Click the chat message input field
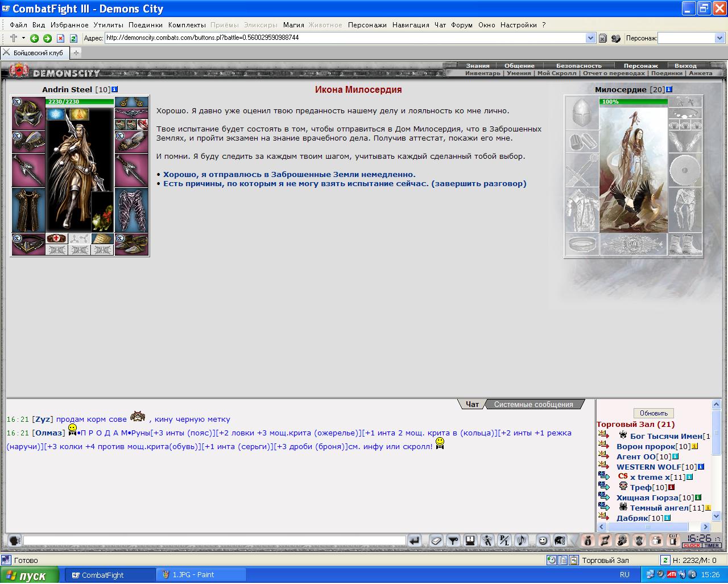728x584 pixels. coord(214,541)
